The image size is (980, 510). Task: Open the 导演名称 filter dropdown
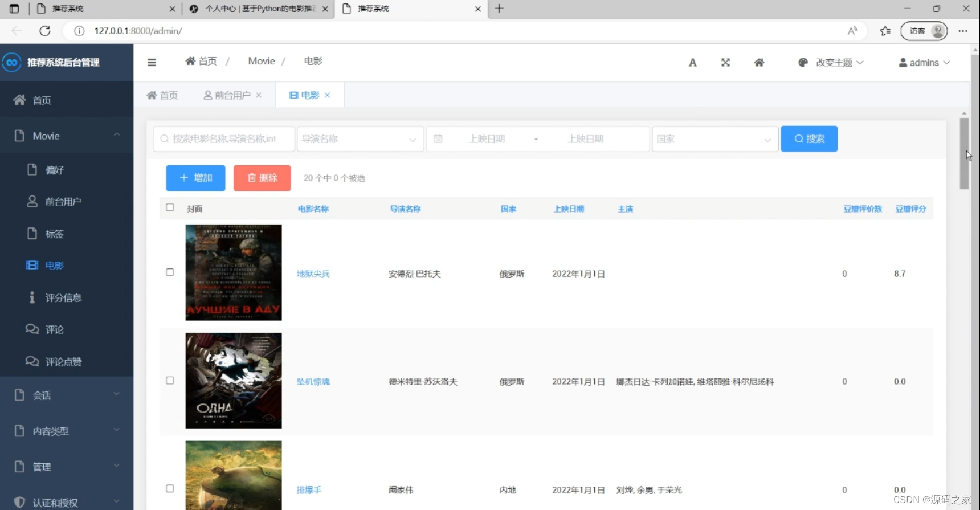[360, 139]
